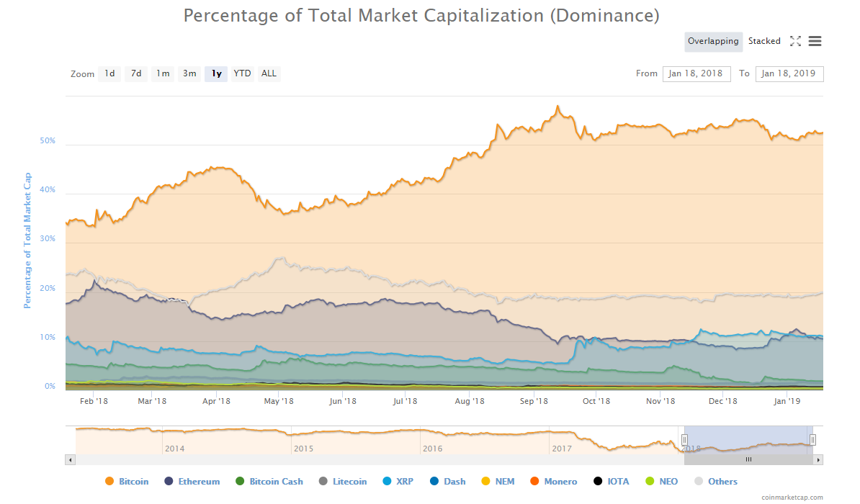860x504 pixels.
Task: Select YTD zoom range
Action: coord(243,73)
